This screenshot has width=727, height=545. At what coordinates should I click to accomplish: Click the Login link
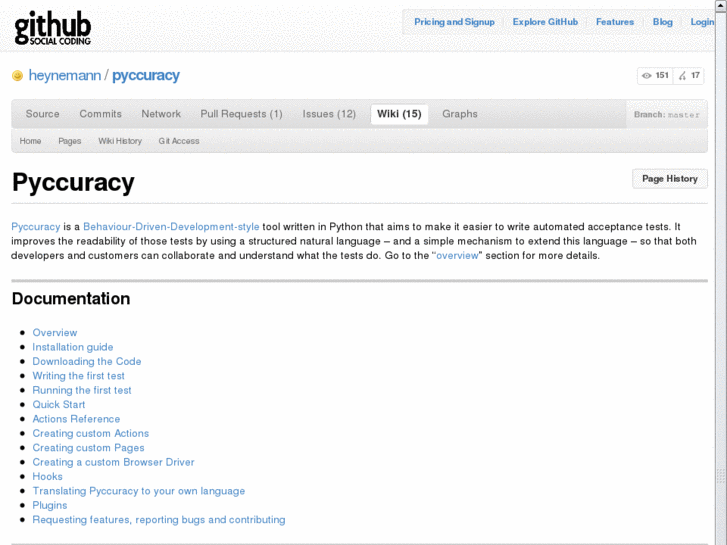click(x=702, y=22)
